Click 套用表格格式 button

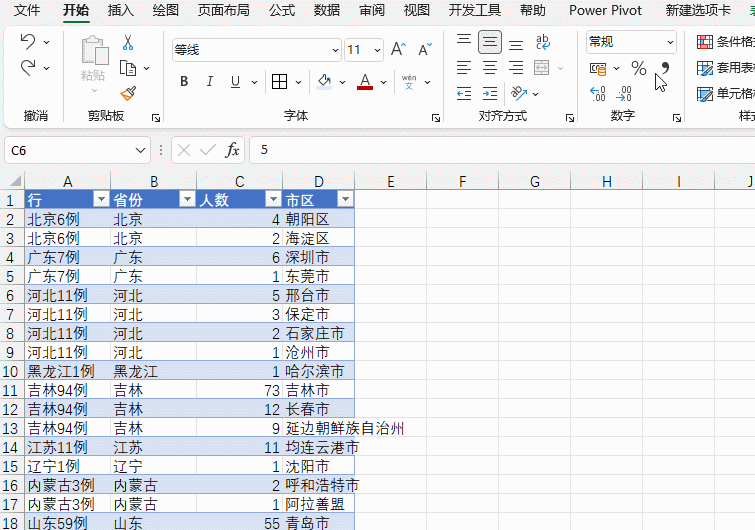pos(725,68)
